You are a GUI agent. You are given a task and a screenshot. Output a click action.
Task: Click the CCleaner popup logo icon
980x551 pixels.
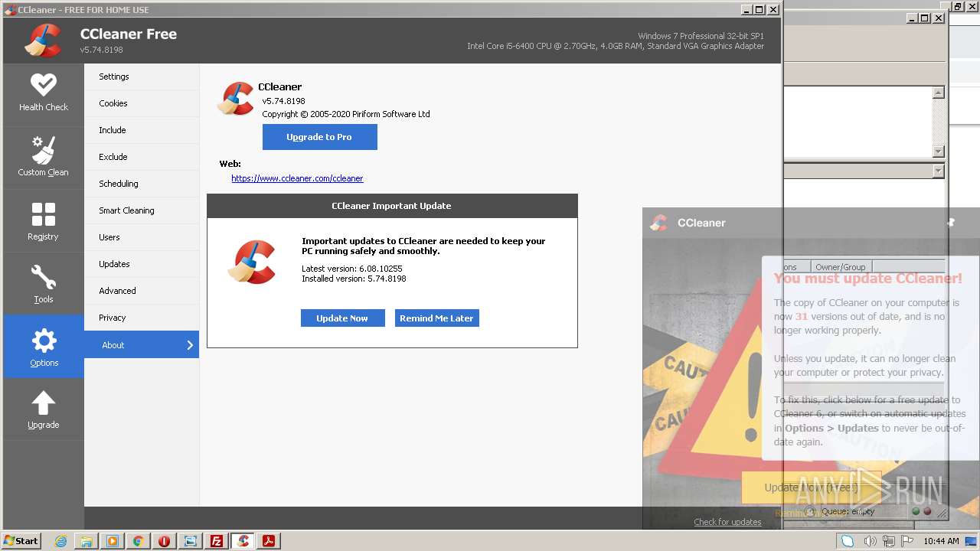point(658,223)
